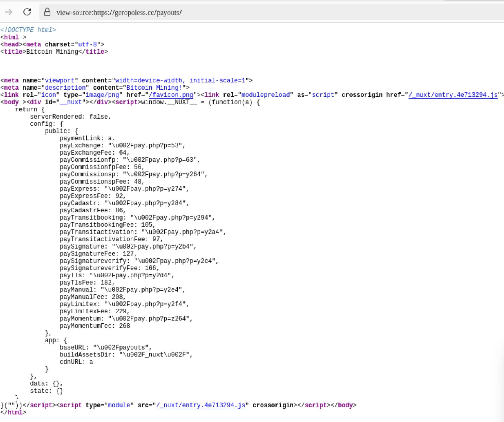Click the data: {} line
Viewport: 504px width, 422px height.
coord(46,383)
